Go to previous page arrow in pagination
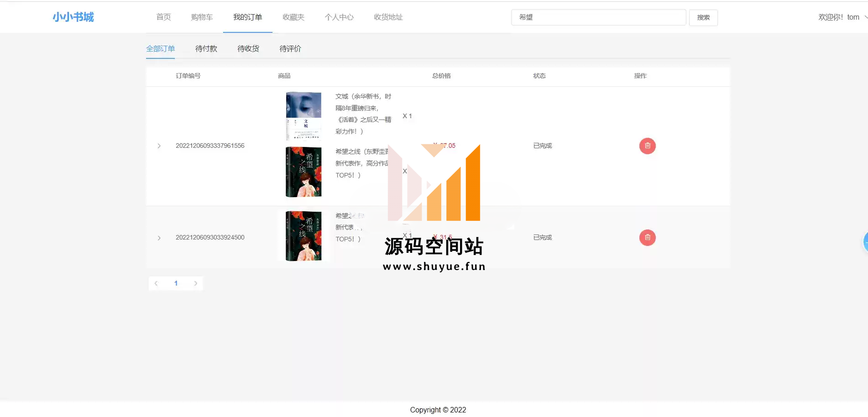Image resolution: width=868 pixels, height=417 pixels. click(x=156, y=283)
